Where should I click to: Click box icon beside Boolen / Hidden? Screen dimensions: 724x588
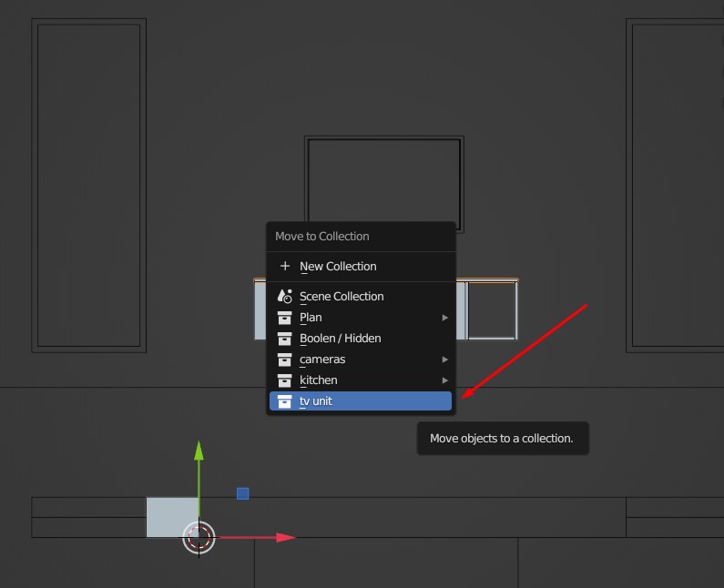[x=284, y=339]
